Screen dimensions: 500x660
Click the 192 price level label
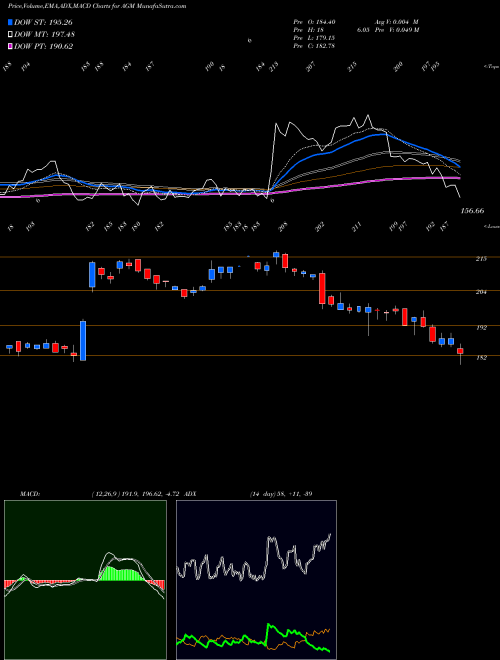pos(481,327)
